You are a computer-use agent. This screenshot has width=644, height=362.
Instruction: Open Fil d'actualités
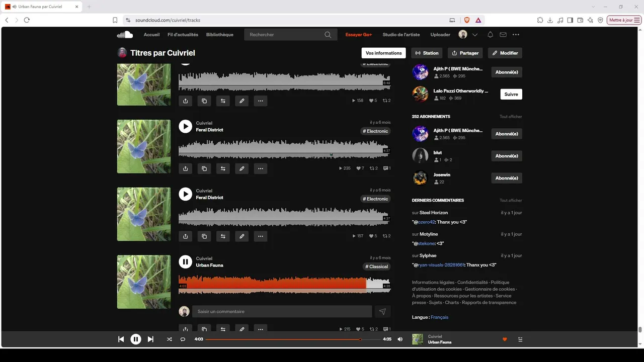[x=183, y=35]
